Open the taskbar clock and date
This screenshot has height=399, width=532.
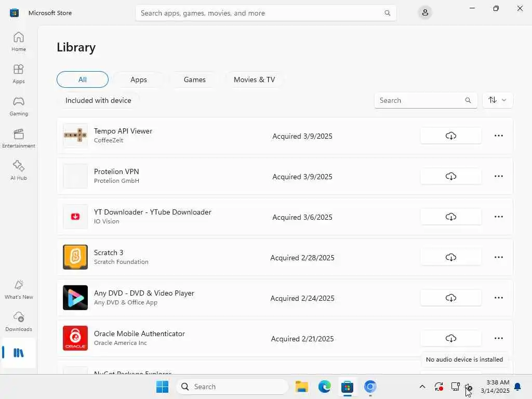point(495,387)
